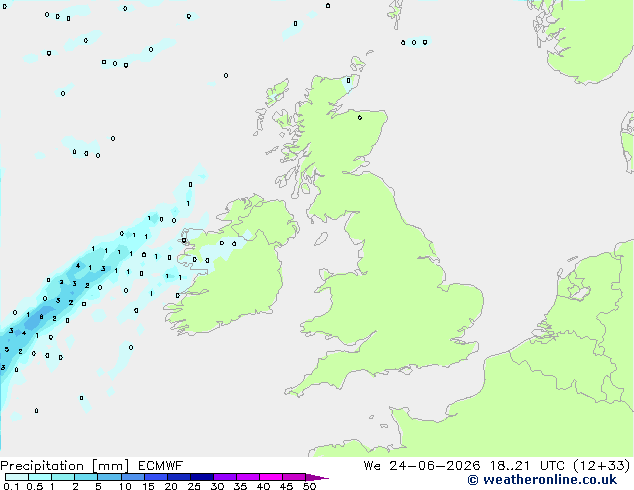Click the 'Precipitation' title text

(x=42, y=466)
